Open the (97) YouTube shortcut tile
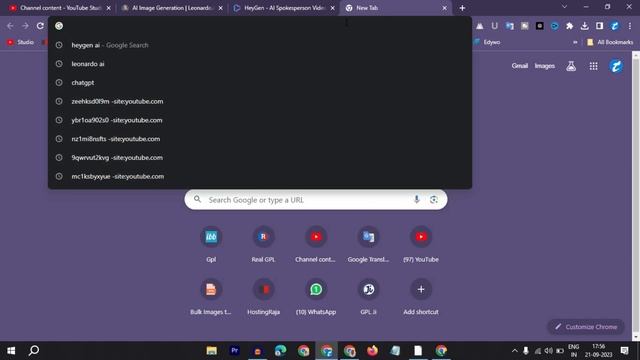 [x=421, y=244]
